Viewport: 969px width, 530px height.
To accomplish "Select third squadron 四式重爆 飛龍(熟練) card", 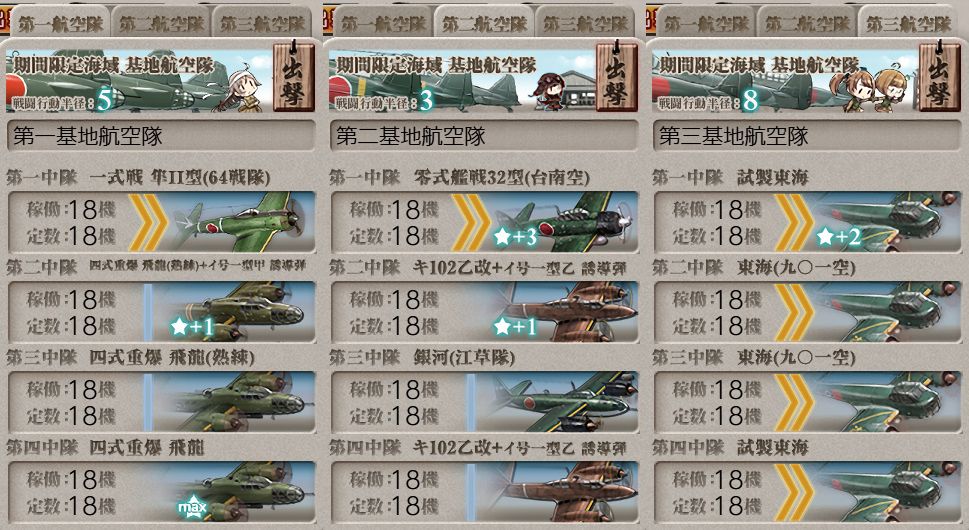I will [x=162, y=402].
